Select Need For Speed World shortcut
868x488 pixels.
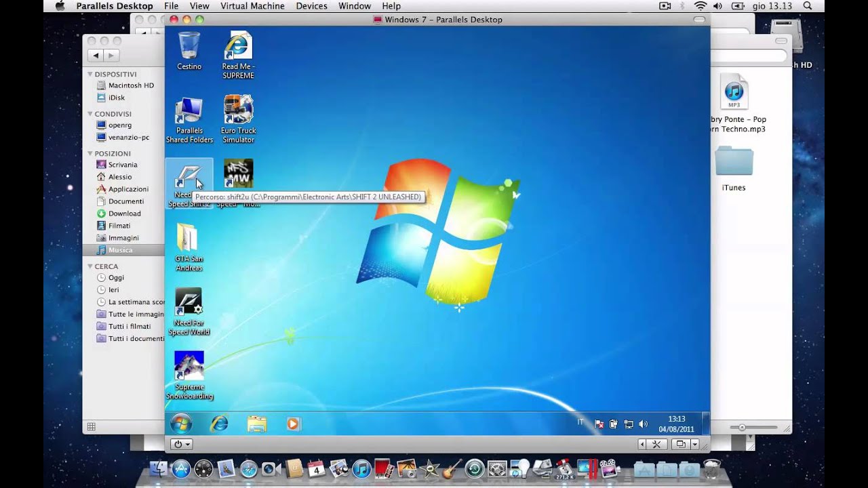tap(189, 312)
